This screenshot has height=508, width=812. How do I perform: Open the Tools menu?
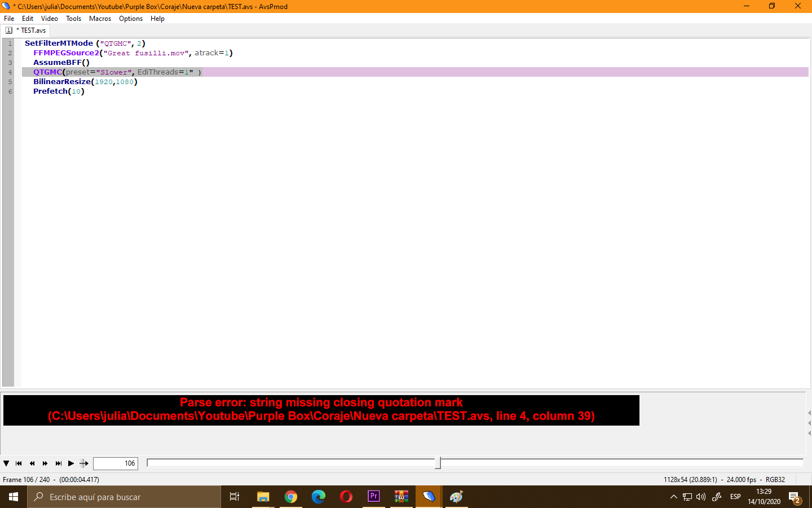click(74, 19)
